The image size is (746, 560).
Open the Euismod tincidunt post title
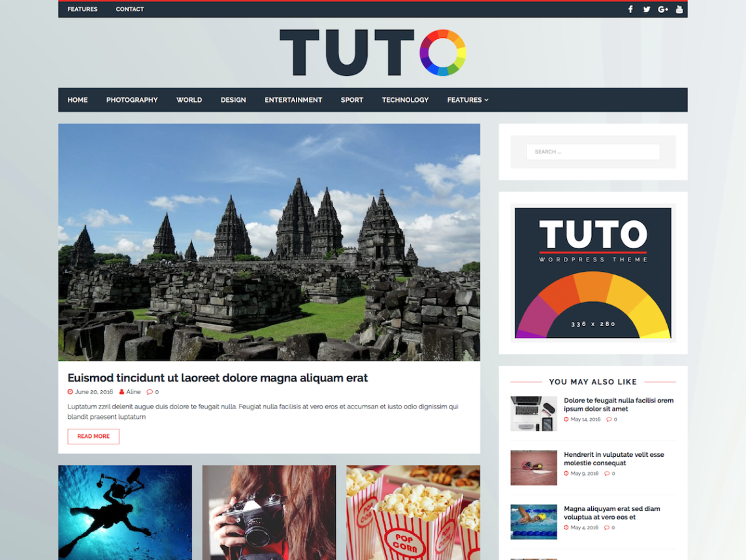click(218, 378)
